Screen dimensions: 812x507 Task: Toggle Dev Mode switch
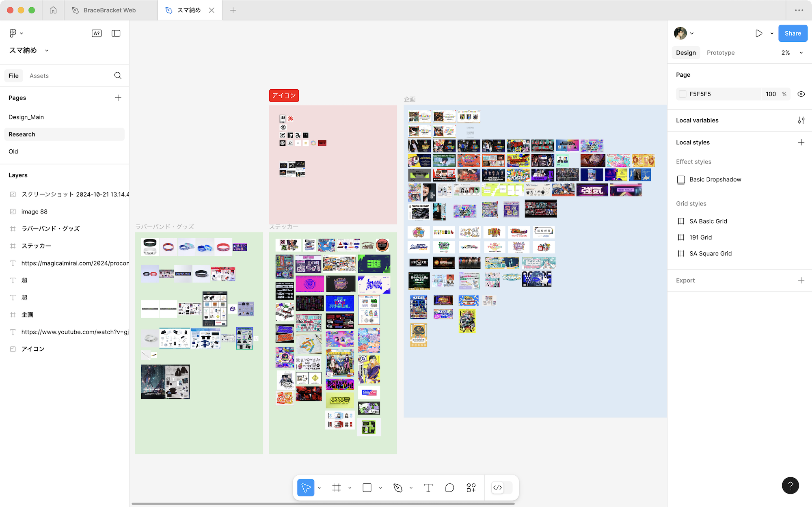tap(502, 488)
